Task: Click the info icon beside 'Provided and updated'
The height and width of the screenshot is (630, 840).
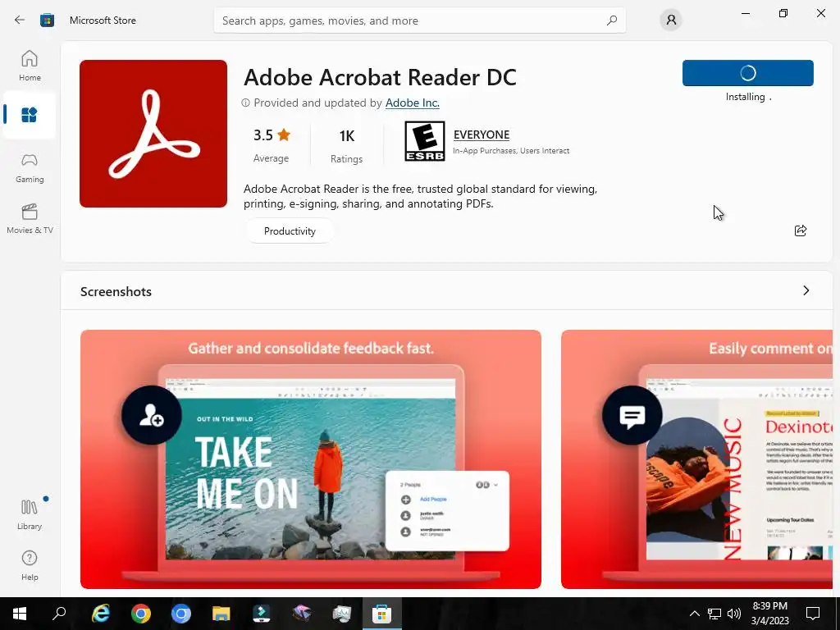Action: point(245,103)
